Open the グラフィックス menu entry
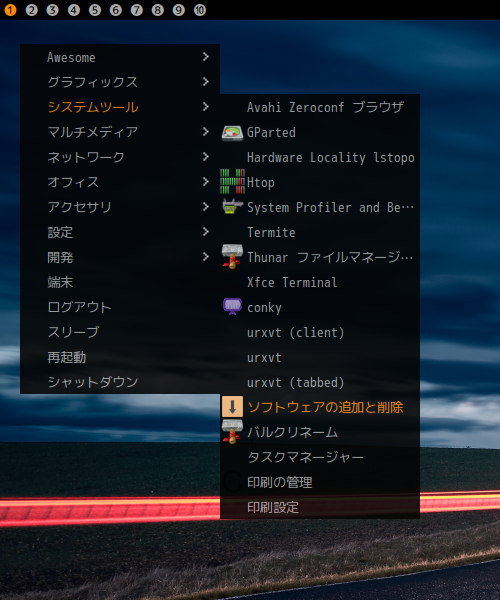 point(120,82)
